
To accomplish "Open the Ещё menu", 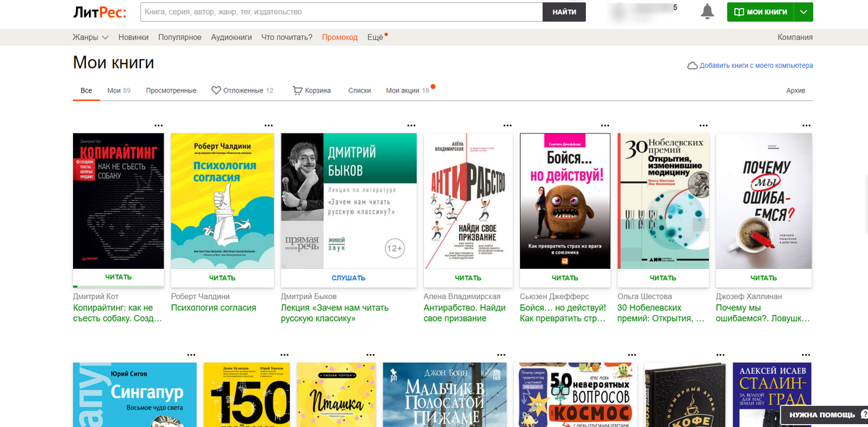I will coord(375,37).
